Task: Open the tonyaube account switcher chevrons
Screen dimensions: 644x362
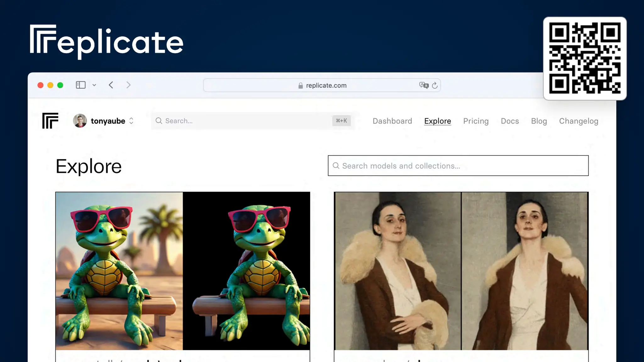Action: tap(131, 121)
